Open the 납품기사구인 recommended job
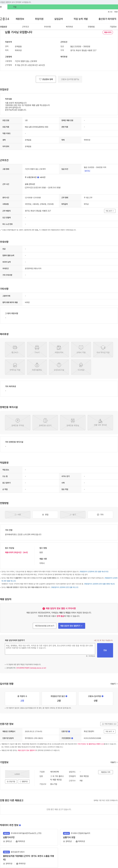118x868 pixels. click(9, 837)
